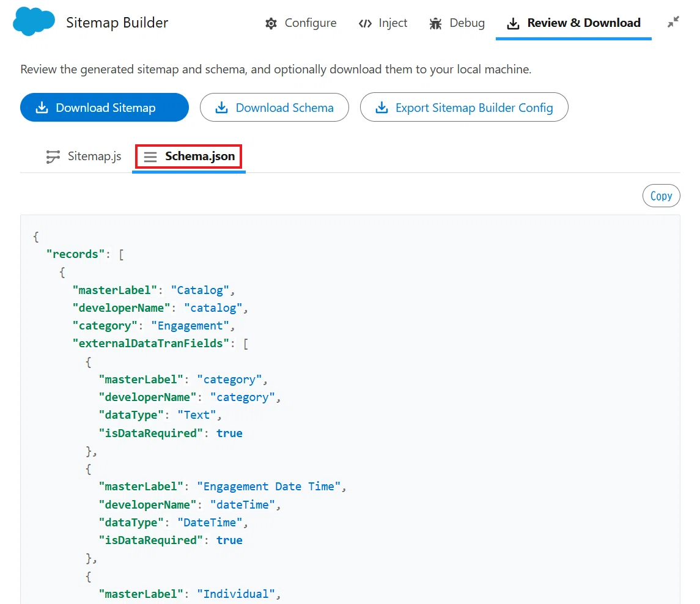Click the Schema.json lines icon
The image size is (700, 604).
tap(150, 157)
